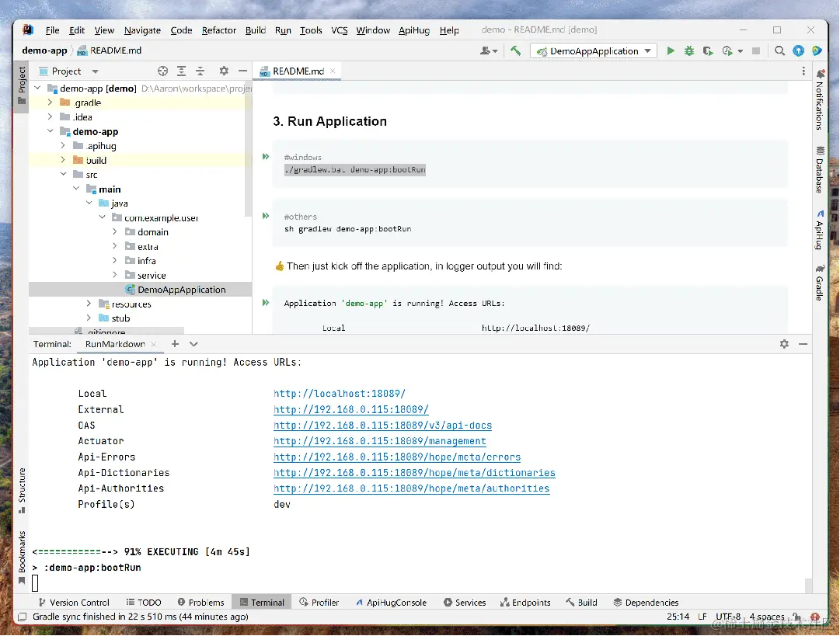Open the OAS v3/api-docs link
The height and width of the screenshot is (636, 840).
pos(382,425)
